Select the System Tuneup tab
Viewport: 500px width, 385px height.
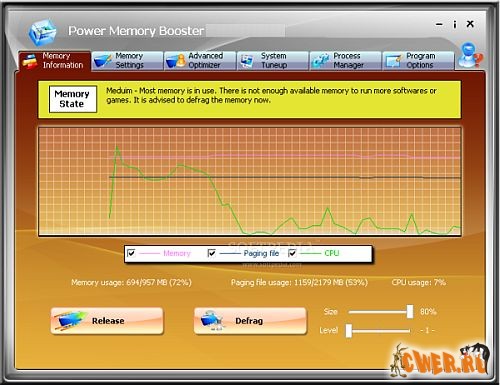(x=273, y=61)
